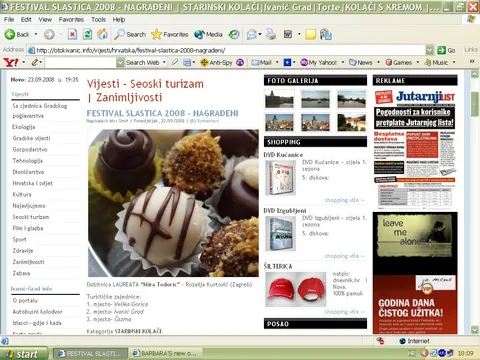
Task: Expand the address bar dropdown
Action: [430, 50]
